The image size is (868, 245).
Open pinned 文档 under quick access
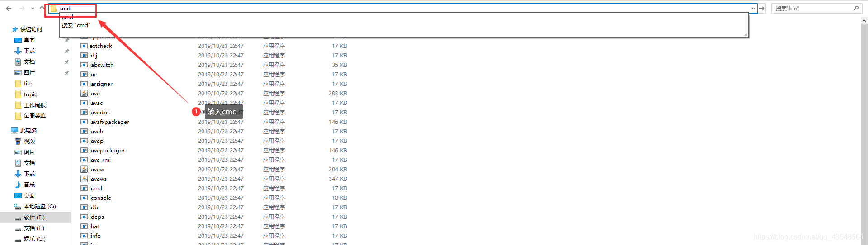29,62
